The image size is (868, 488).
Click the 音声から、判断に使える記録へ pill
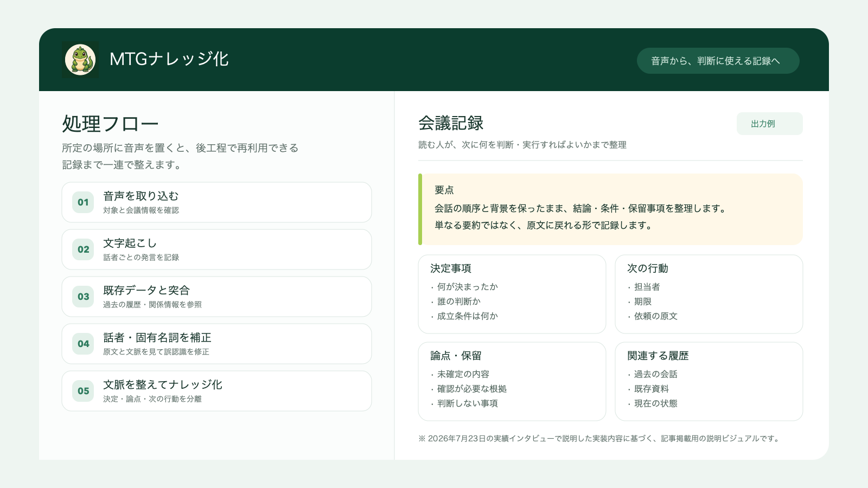718,61
